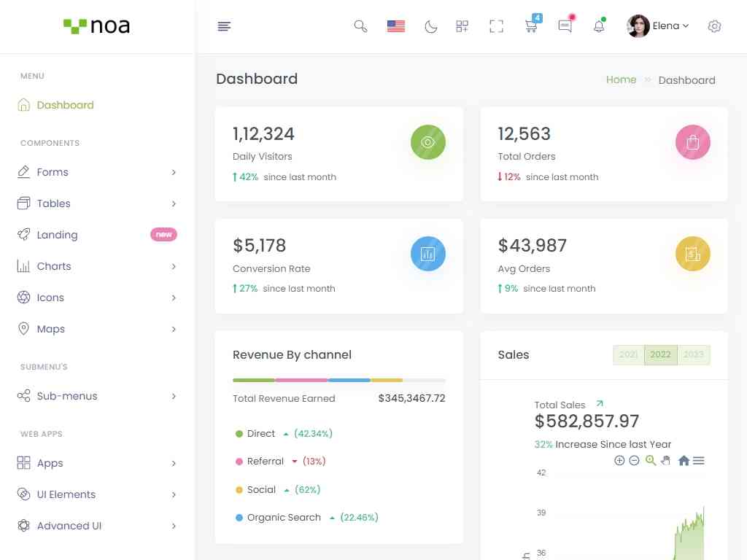Toggle the chart selection zoom tool

pos(651,460)
